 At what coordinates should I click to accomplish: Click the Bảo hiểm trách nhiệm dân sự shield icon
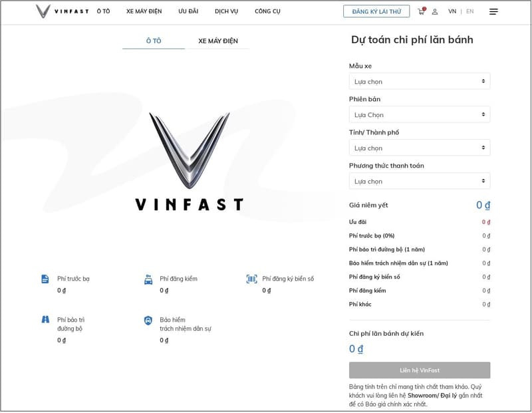point(148,320)
